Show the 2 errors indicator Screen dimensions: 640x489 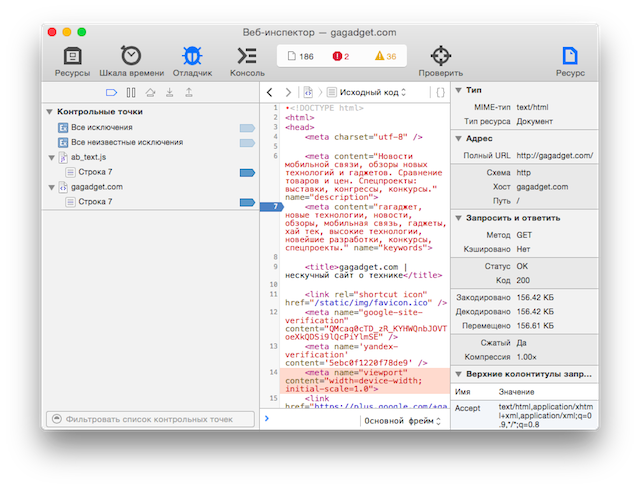[341, 56]
